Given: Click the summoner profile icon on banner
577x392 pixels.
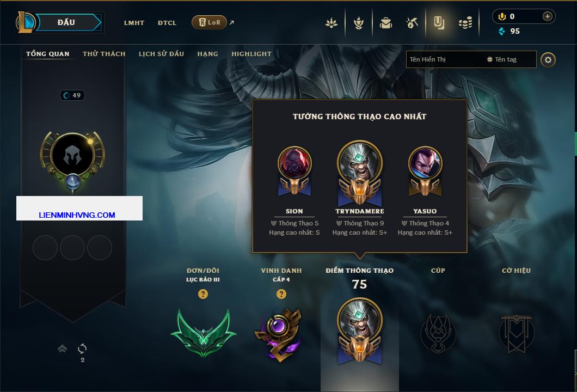Looking at the screenshot, I should (72, 155).
